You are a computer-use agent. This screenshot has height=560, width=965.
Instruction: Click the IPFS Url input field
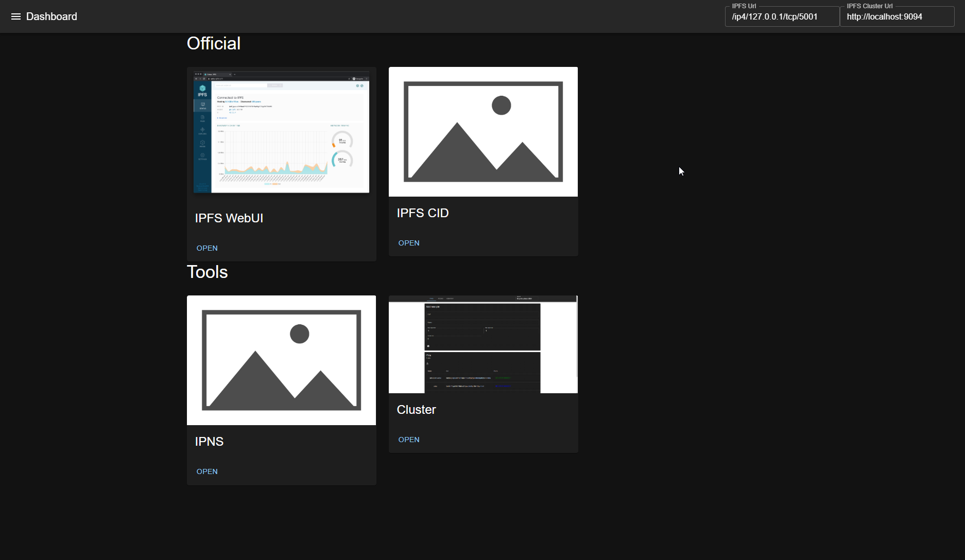(x=782, y=16)
